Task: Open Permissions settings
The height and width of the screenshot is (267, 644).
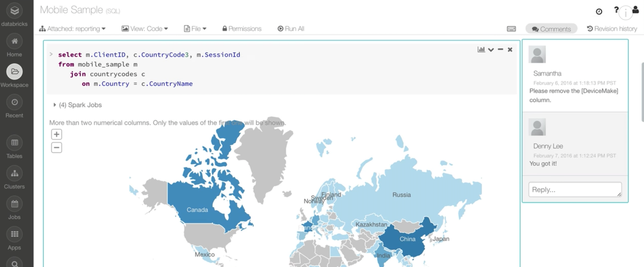Action: (x=241, y=29)
